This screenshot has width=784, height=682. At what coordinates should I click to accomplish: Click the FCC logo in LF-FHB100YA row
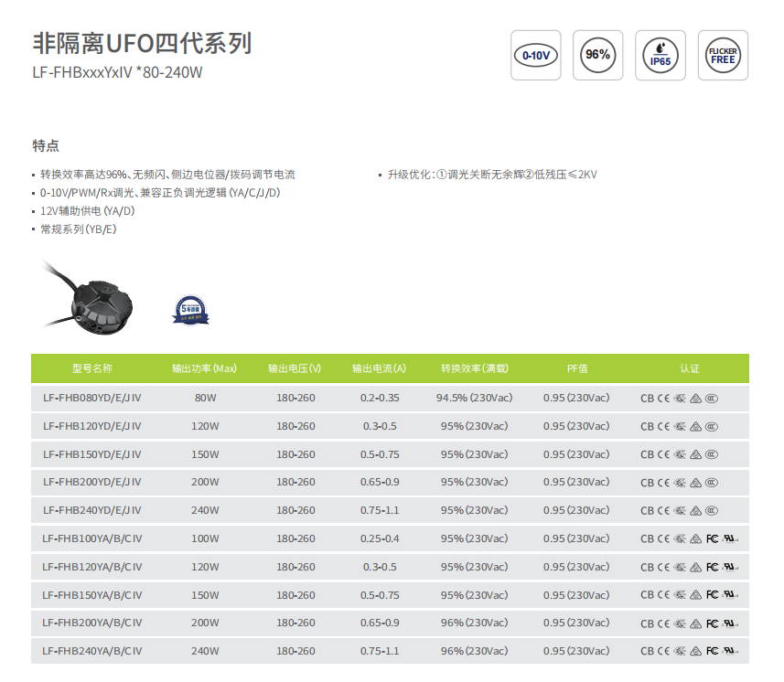coord(711,539)
